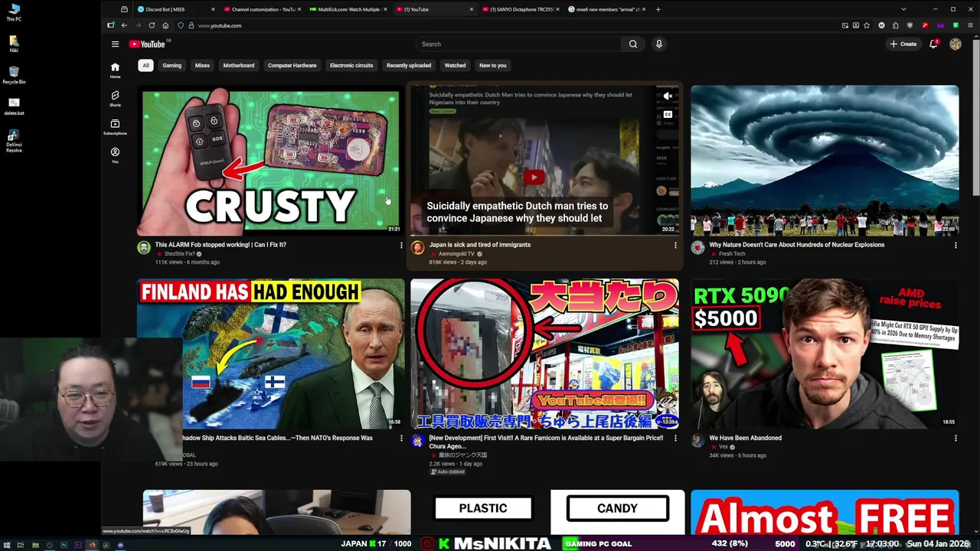The image size is (980, 551).
Task: Select the Electronic circuits filter chip
Action: click(x=351, y=65)
